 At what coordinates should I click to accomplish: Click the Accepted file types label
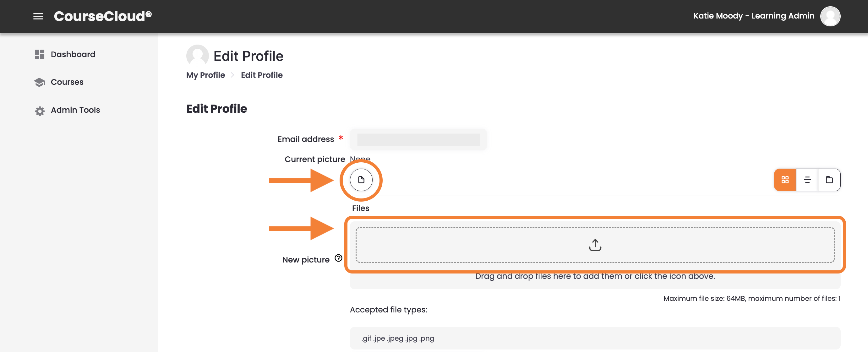[389, 309]
